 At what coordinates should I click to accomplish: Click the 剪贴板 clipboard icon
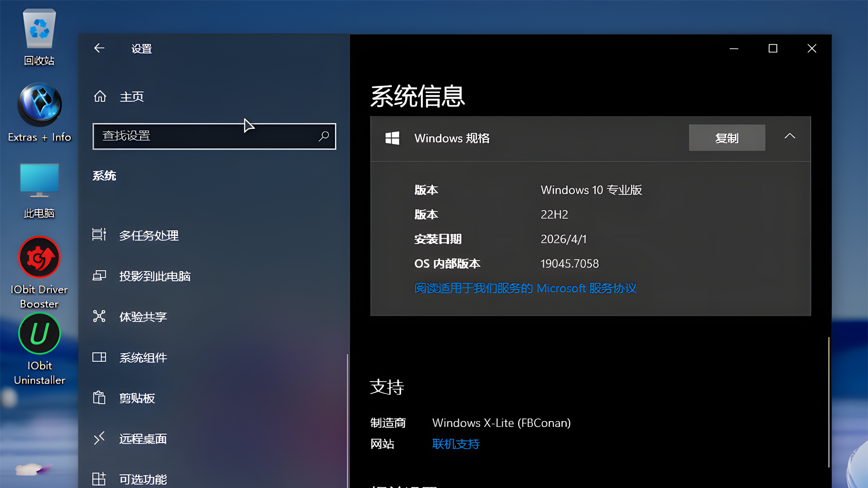(99, 398)
